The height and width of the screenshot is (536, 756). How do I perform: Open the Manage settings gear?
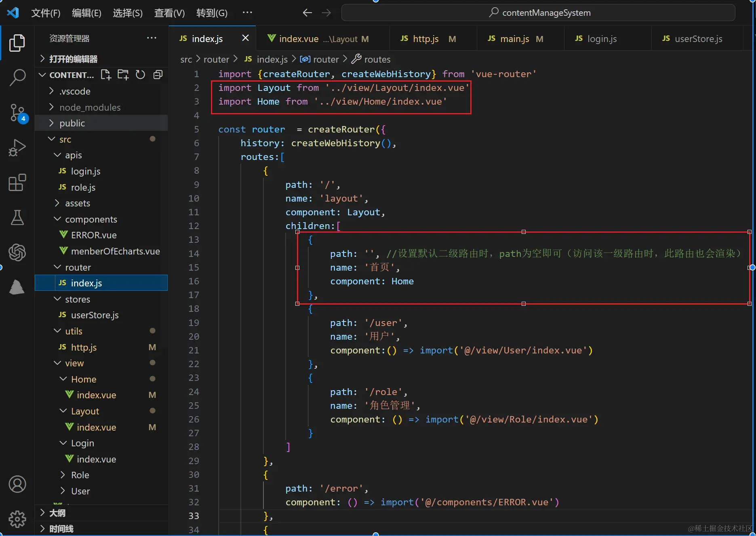17,519
